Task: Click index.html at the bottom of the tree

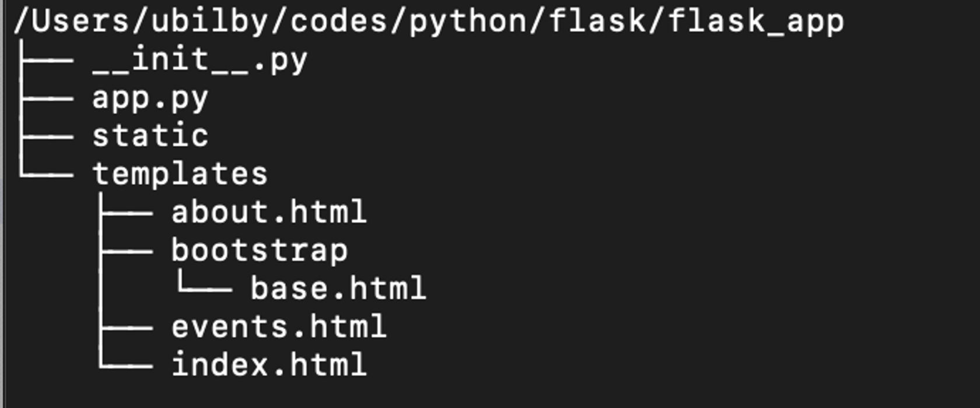Action: click(x=269, y=364)
